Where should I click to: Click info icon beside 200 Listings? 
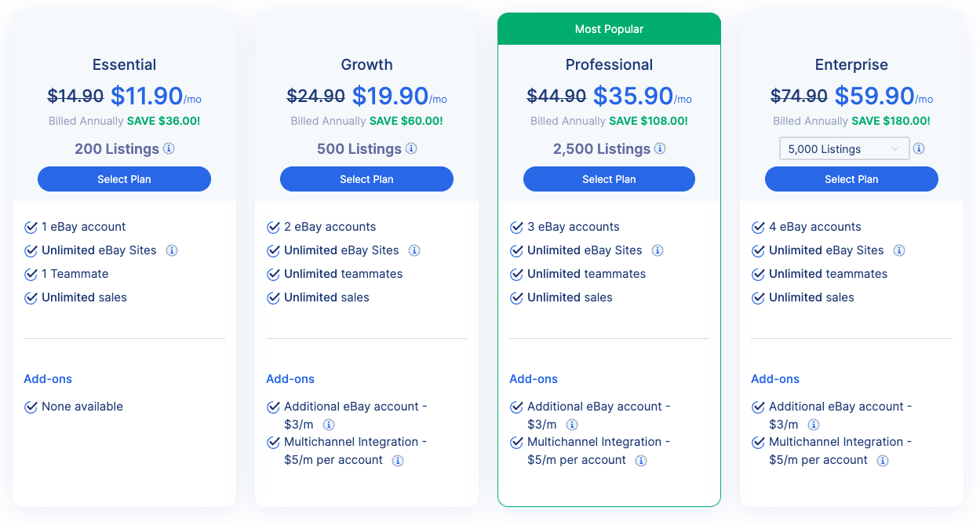click(x=169, y=149)
